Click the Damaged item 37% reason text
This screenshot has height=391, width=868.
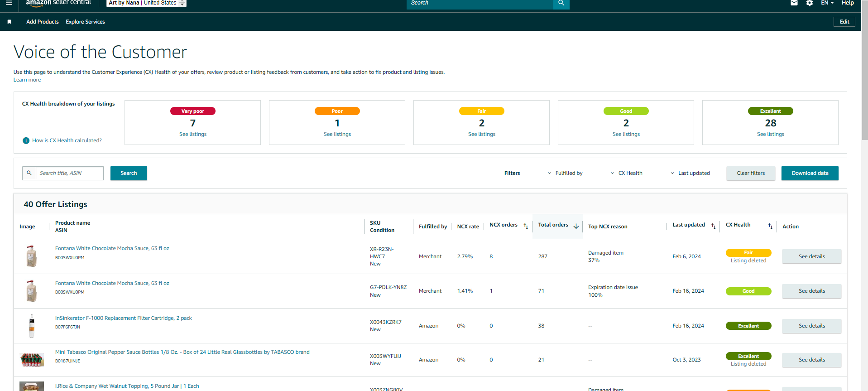(x=606, y=256)
